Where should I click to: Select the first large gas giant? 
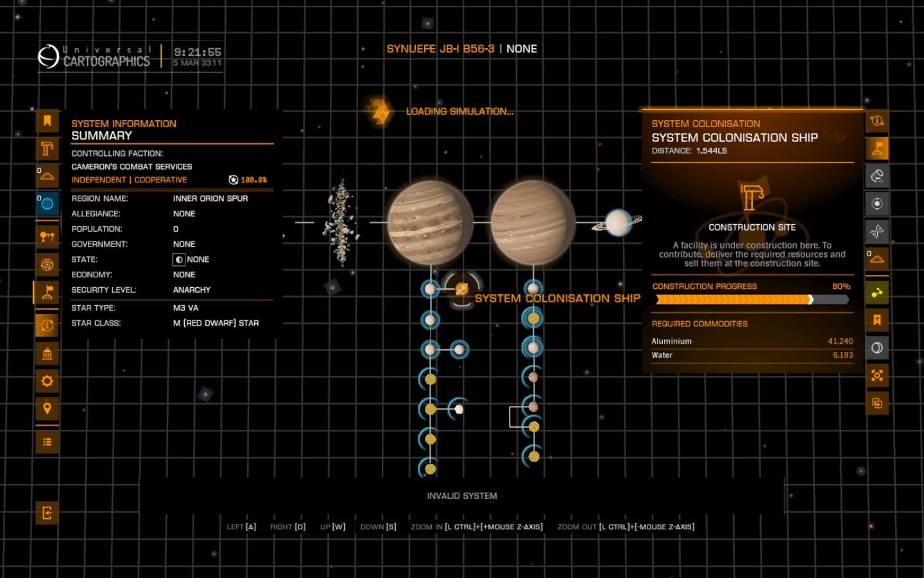pos(430,222)
